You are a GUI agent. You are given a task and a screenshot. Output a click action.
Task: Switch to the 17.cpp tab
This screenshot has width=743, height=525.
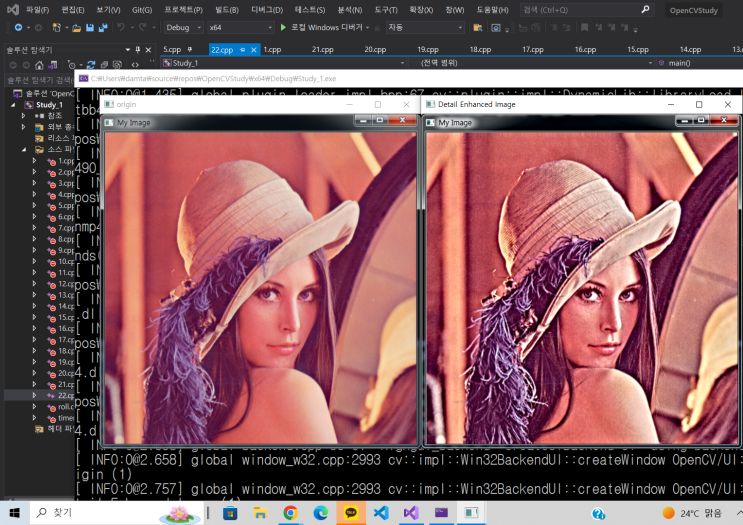point(533,49)
